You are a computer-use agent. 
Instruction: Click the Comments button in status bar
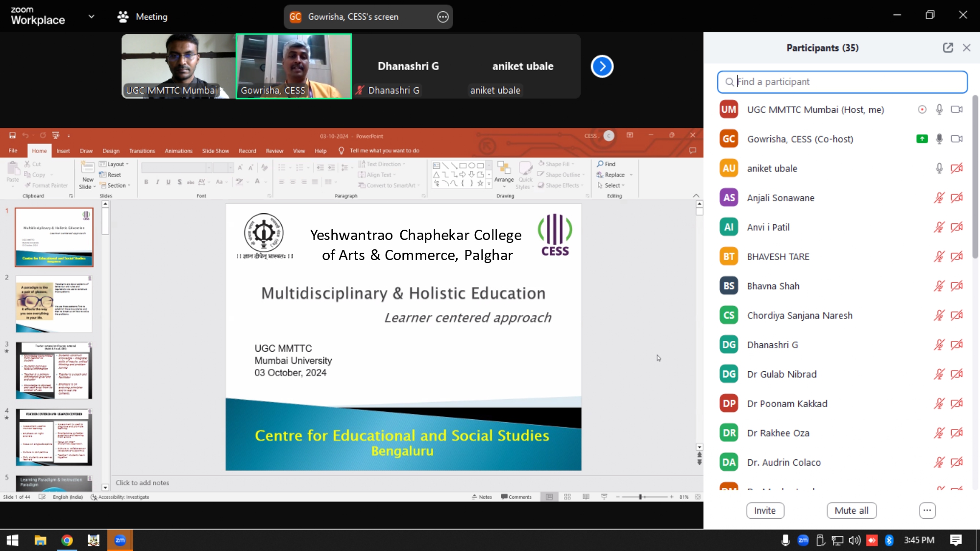click(516, 497)
